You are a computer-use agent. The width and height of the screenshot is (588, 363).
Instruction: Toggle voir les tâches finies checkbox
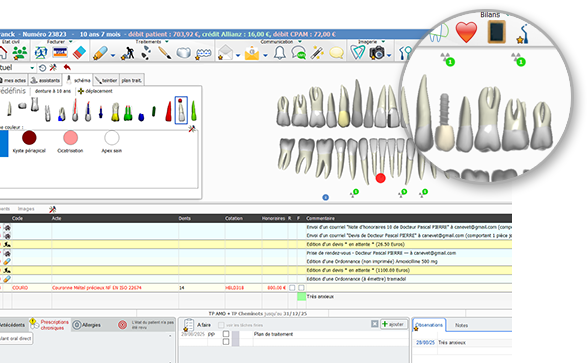coord(221,325)
